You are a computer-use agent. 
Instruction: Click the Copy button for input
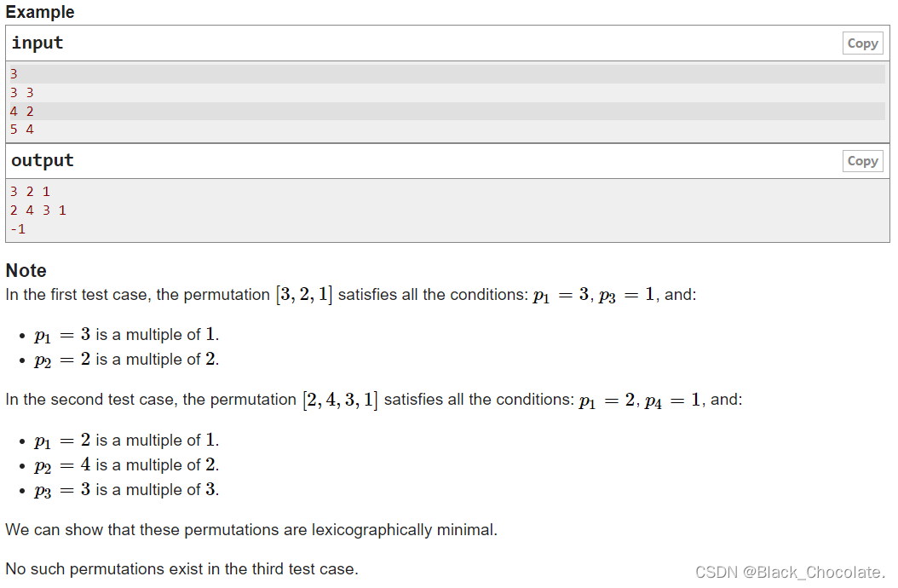click(x=862, y=43)
